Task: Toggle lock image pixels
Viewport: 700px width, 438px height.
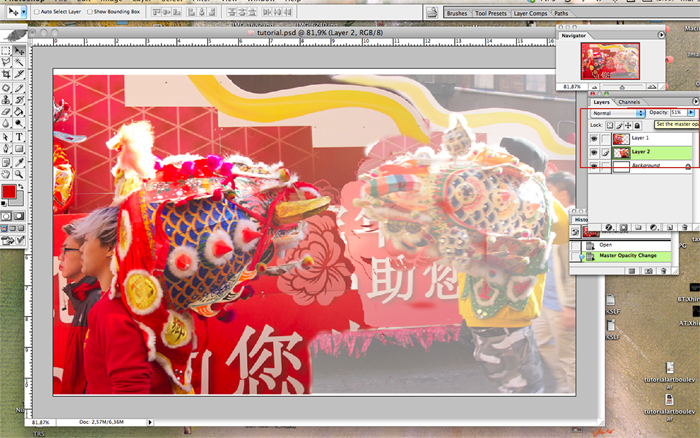Action: [619, 125]
